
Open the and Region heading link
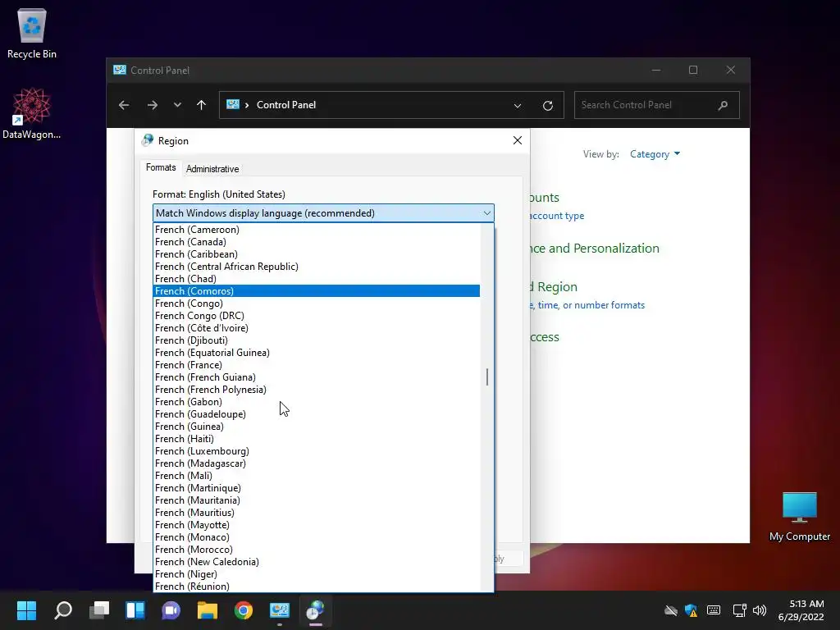point(554,287)
